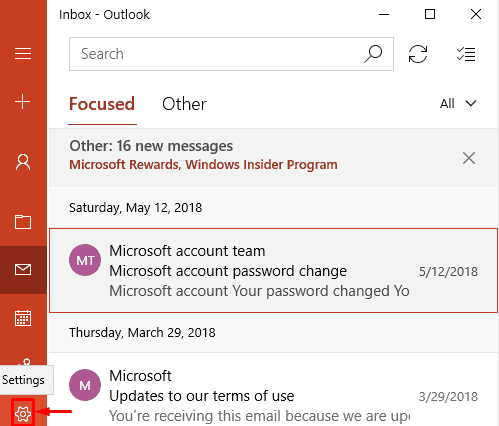Viewport: 499px width, 426px height.
Task: Open the accounts person icon
Action: [x=23, y=162]
